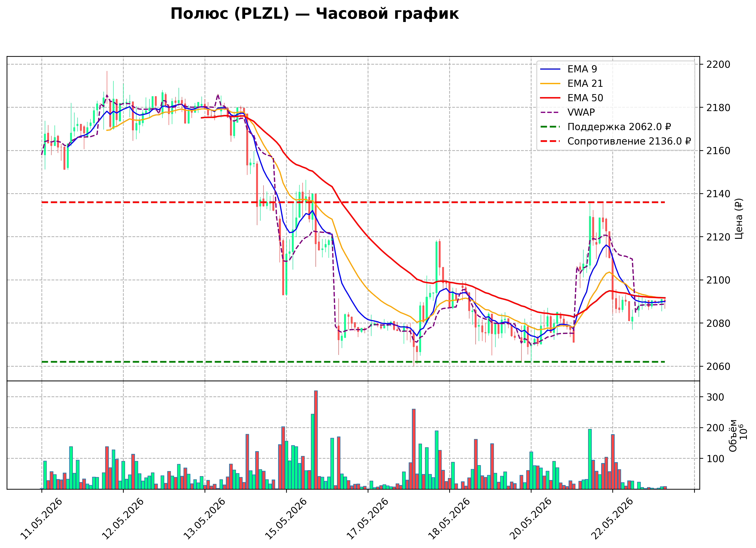756x548 pixels.
Task: Click date label 18.05.2026
Action: click(x=449, y=519)
